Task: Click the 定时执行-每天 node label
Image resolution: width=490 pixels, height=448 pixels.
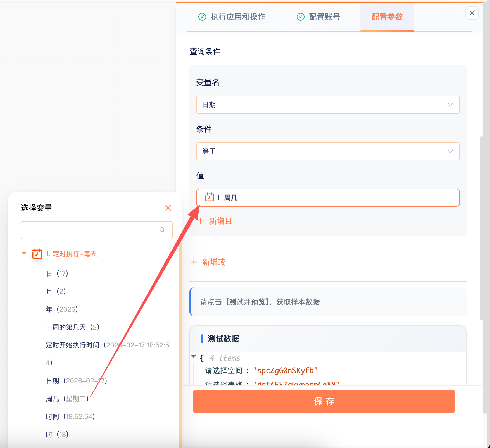Action: pyautogui.click(x=71, y=254)
